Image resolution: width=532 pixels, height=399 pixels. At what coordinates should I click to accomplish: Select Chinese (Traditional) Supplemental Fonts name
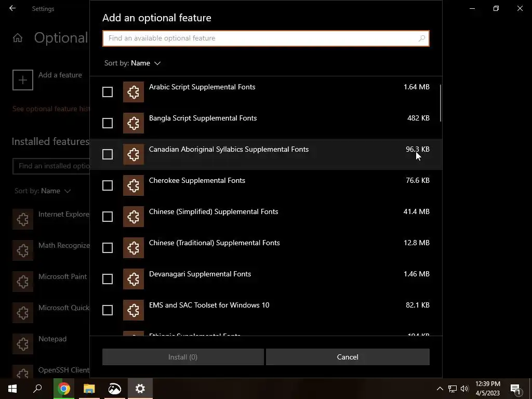214,243
